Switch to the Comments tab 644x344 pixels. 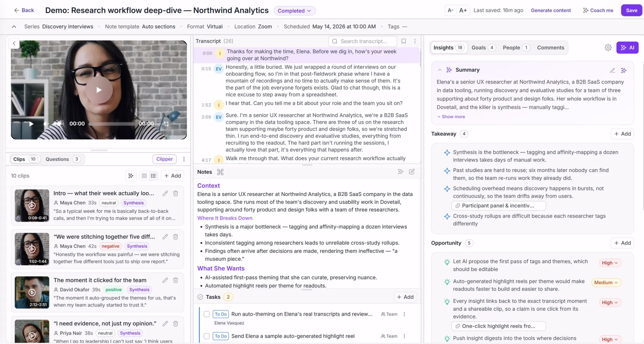point(551,47)
